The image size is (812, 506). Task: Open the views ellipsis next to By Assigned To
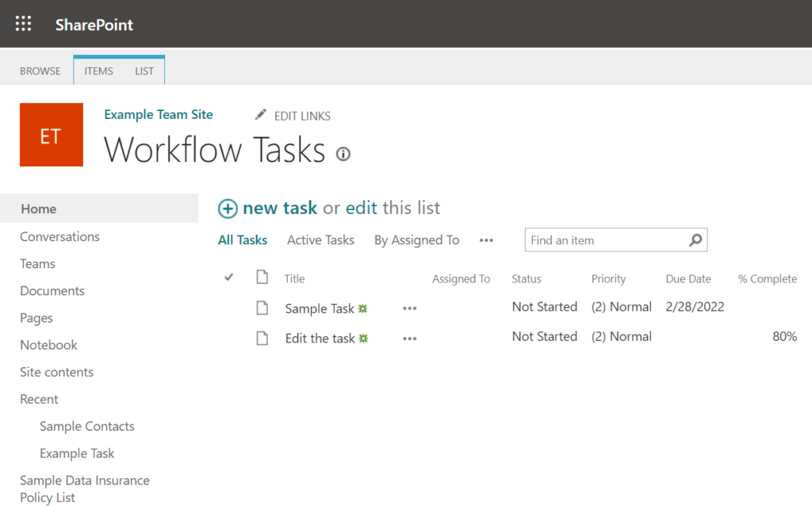pyautogui.click(x=486, y=240)
